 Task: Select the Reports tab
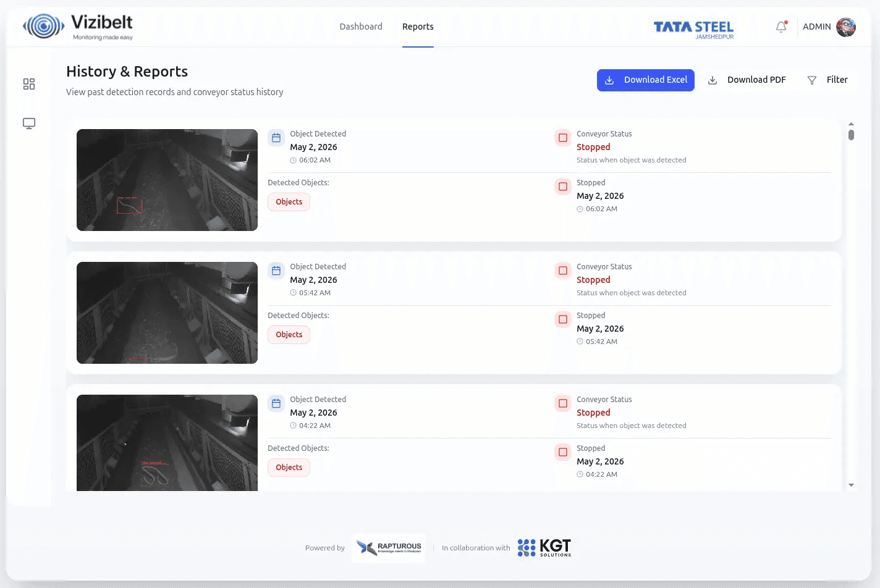[x=418, y=27]
